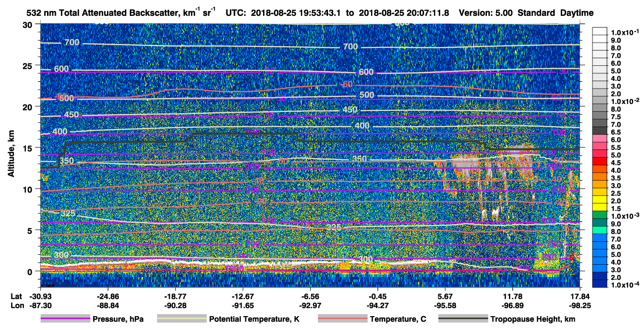Click the salmon Temperature legend line sample
The image size is (644, 330).
pyautogui.click(x=343, y=319)
